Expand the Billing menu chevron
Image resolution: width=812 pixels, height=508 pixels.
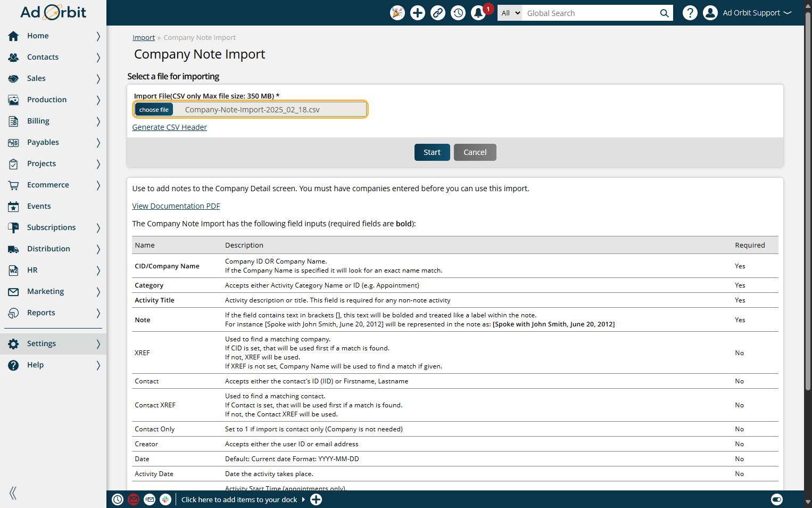click(x=98, y=121)
